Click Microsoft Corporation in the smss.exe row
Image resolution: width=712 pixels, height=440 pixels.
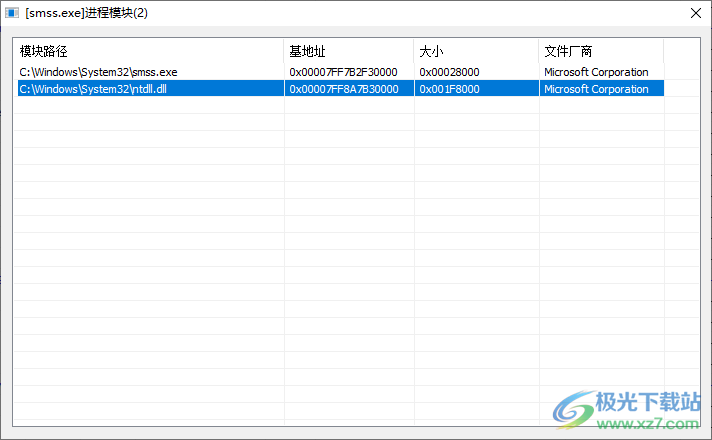596,72
